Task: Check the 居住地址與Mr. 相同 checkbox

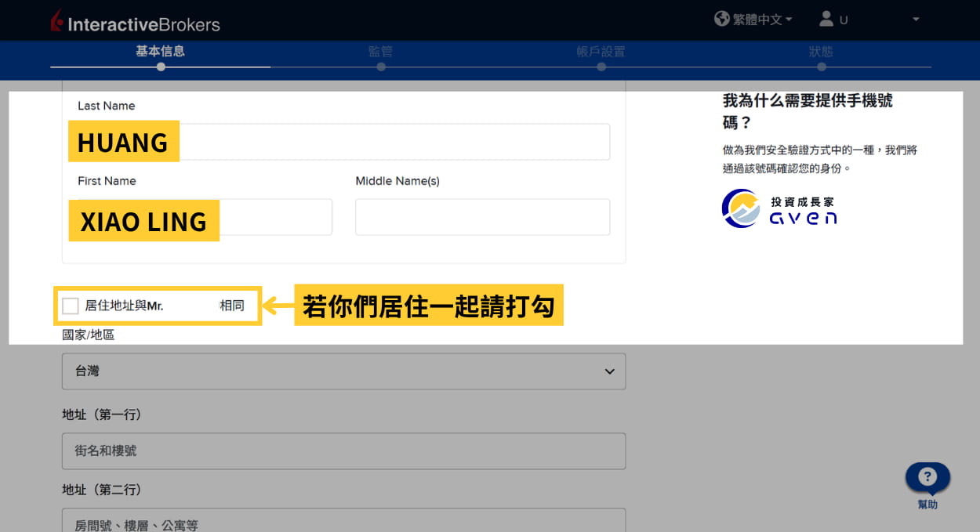Action: tap(71, 306)
